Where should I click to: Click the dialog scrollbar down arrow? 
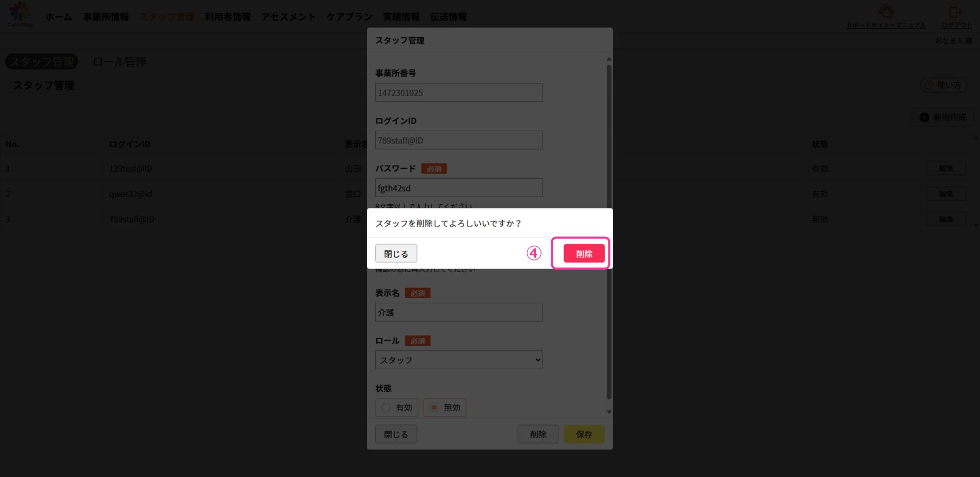(x=608, y=412)
